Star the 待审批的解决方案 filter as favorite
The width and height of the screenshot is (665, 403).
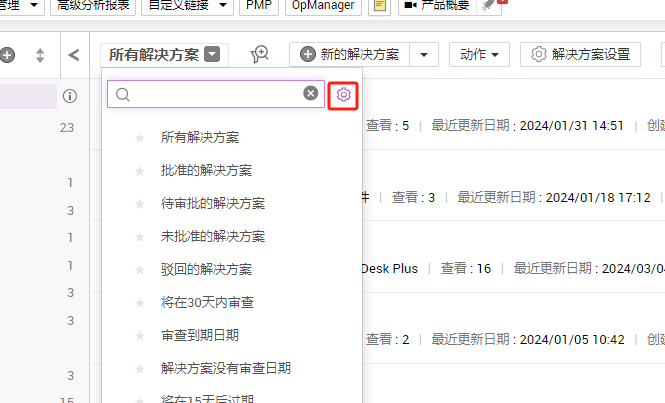pos(140,203)
